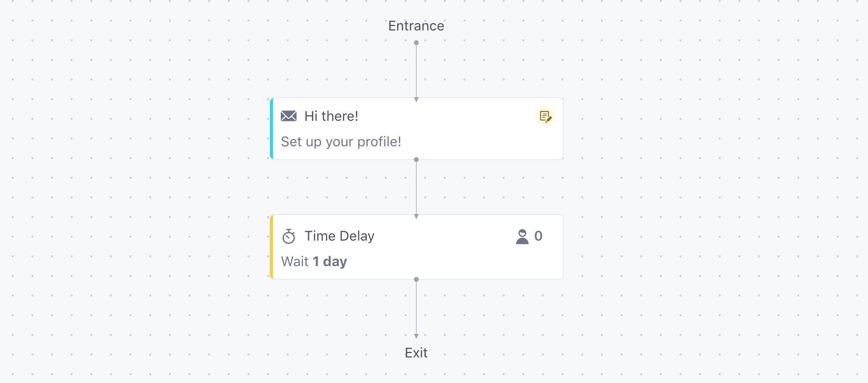Click the connector dot below Entrance label
Image resolution: width=868 pixels, height=383 pixels.
point(416,43)
